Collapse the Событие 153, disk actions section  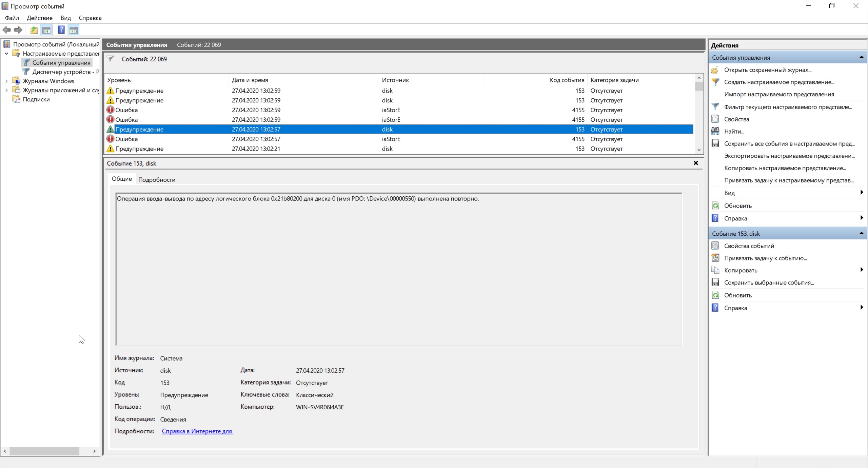click(861, 233)
